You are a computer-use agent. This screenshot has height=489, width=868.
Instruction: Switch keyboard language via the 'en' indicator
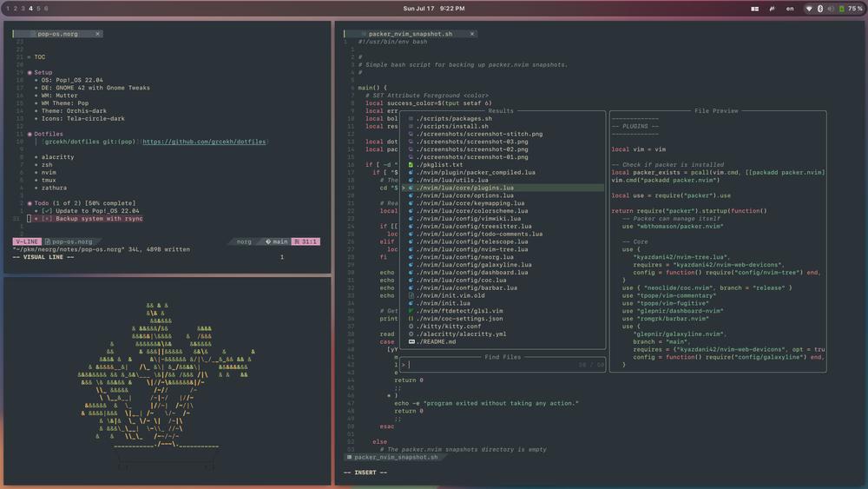pos(790,9)
